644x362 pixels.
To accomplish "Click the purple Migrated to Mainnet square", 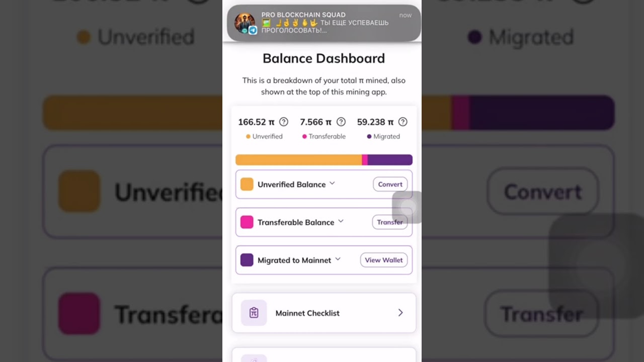I will [x=247, y=260].
